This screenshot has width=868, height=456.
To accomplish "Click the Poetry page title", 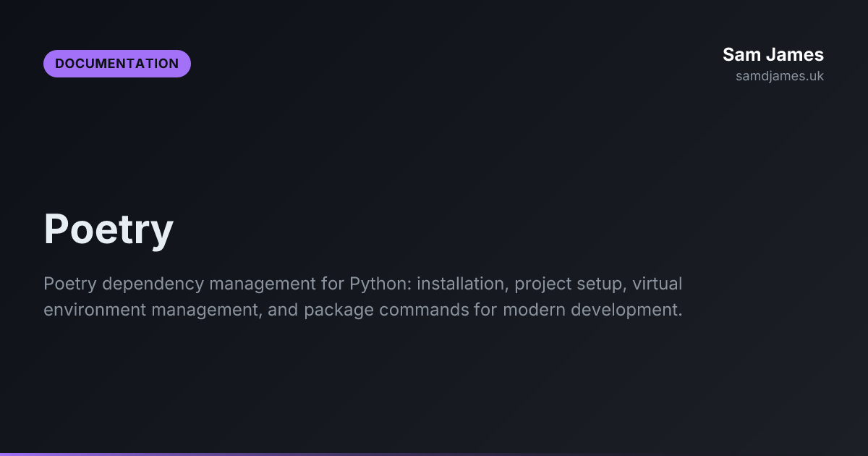I will [109, 230].
